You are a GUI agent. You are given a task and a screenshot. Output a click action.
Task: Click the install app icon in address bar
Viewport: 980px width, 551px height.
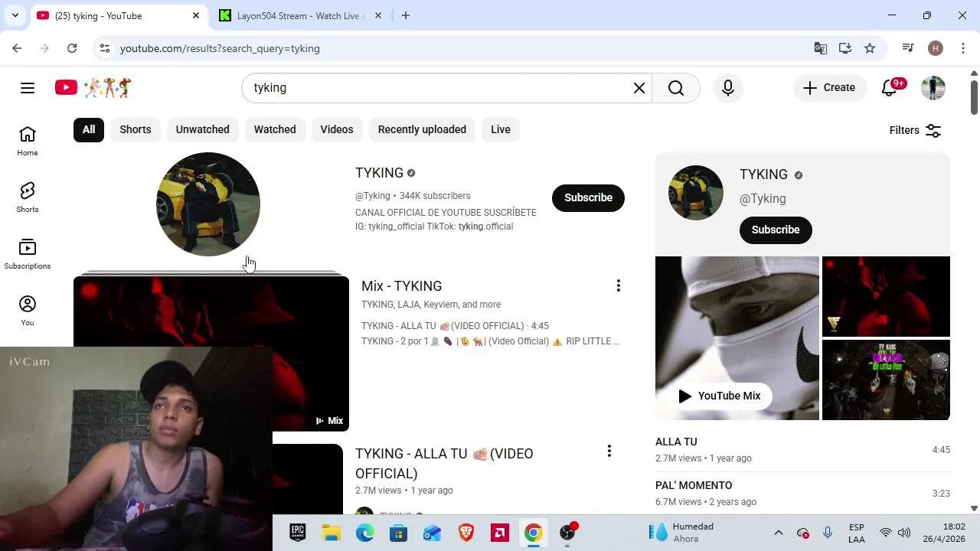[845, 48]
